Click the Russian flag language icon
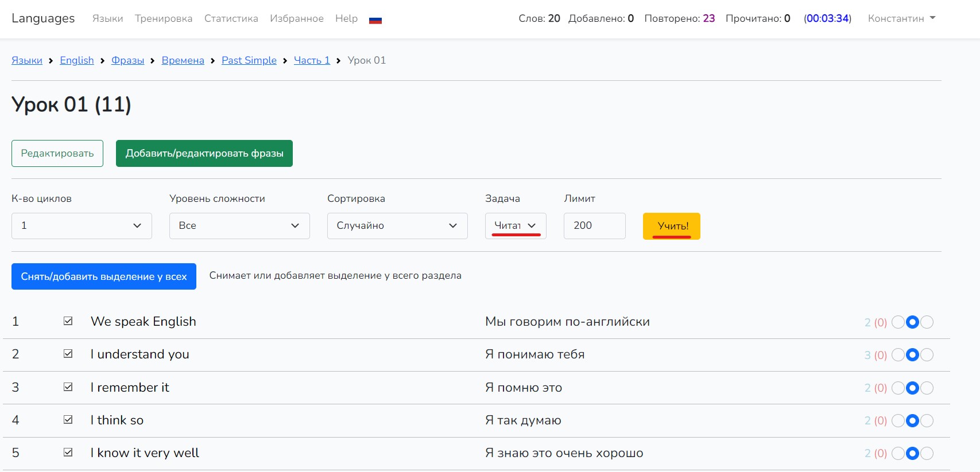Viewport: 980px width, 472px height. [375, 20]
